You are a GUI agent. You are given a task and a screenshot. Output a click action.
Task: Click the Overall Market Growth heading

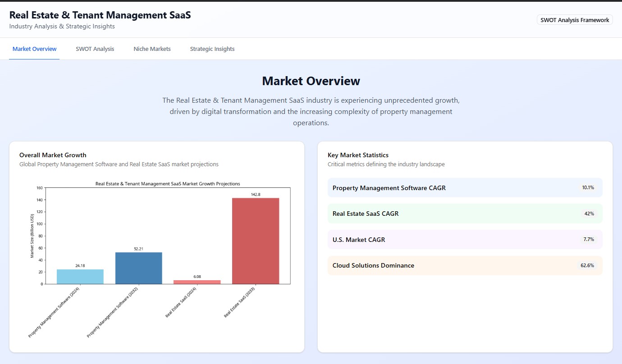click(x=53, y=155)
